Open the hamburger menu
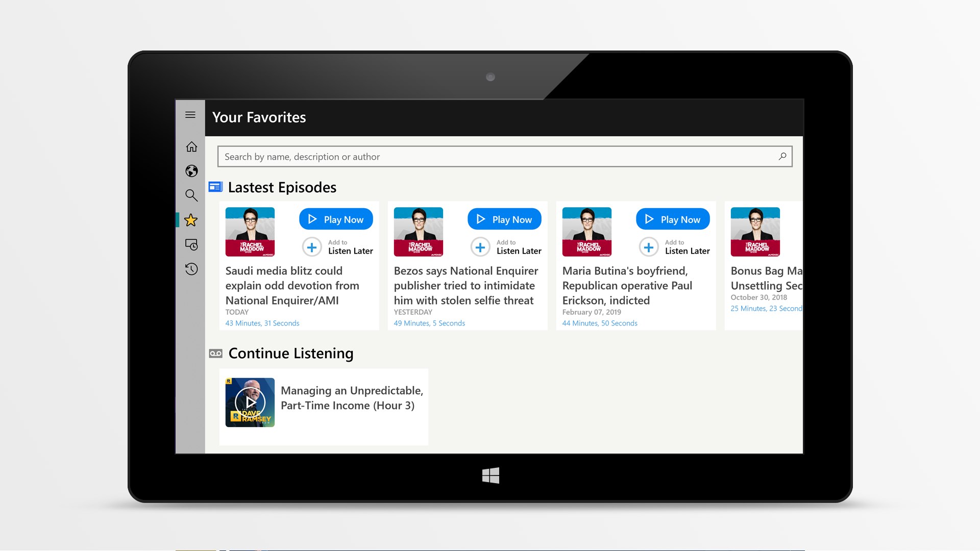 coord(190,115)
